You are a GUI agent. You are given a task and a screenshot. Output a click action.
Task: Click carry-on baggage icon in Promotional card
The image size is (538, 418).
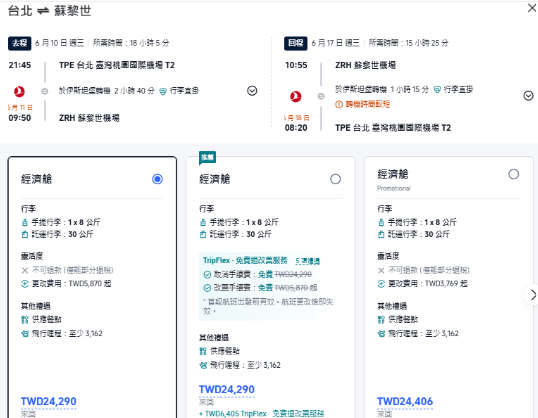pos(381,222)
